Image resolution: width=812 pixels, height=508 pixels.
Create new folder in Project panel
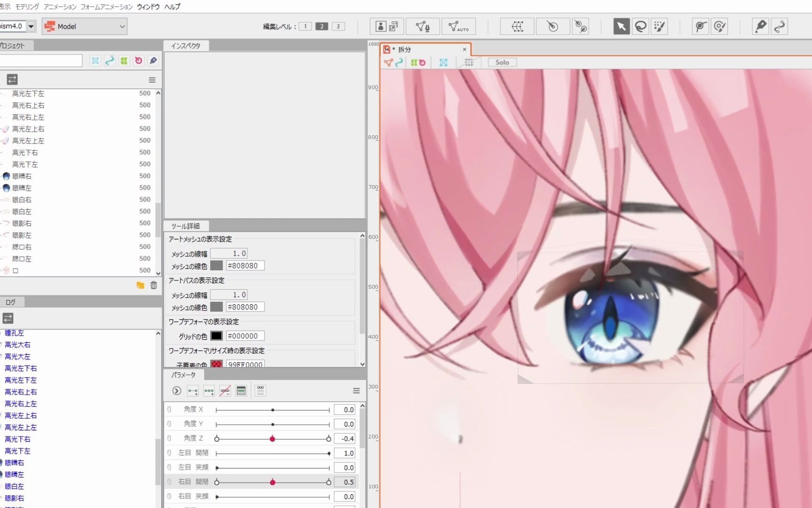coord(141,285)
